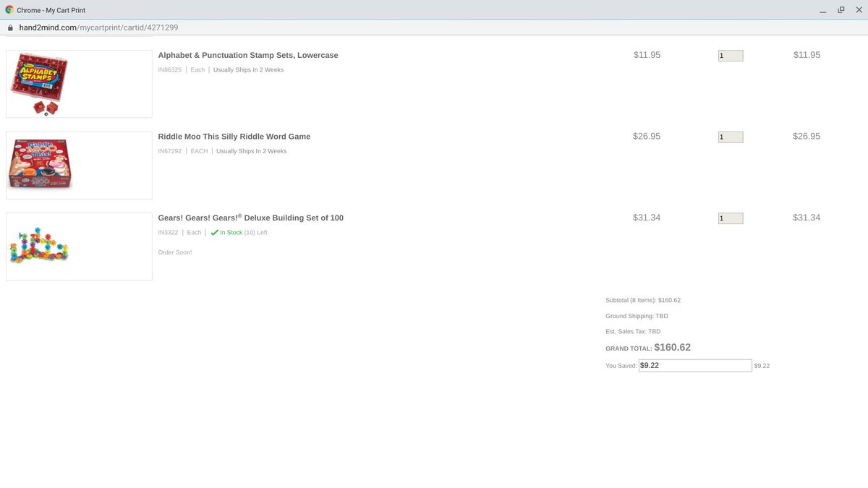The width and height of the screenshot is (868, 488).
Task: Click item number IN67292
Action: click(169, 150)
